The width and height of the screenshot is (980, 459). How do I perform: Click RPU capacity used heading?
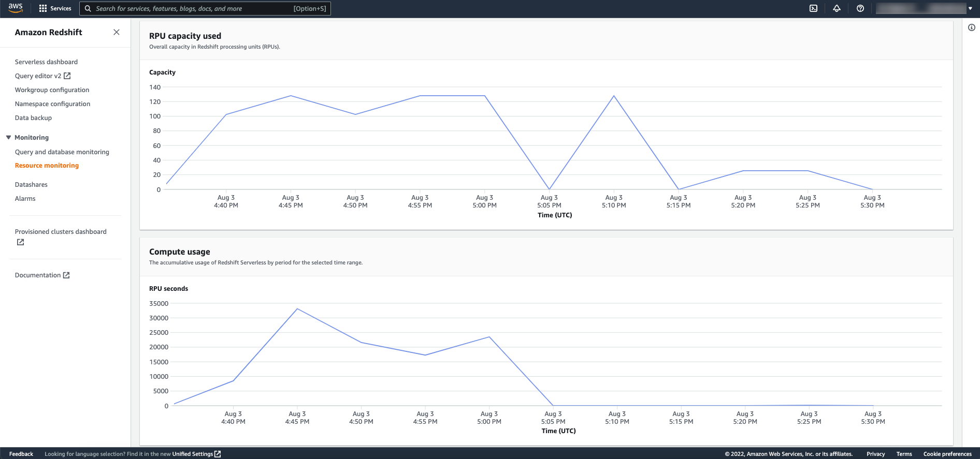[185, 36]
